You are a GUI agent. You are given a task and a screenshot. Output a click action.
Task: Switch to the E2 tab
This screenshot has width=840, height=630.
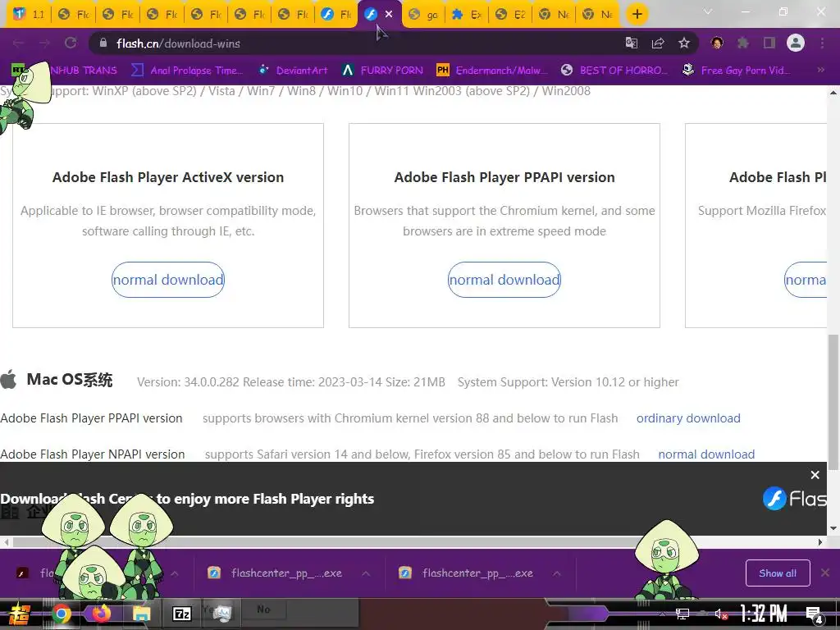click(510, 15)
